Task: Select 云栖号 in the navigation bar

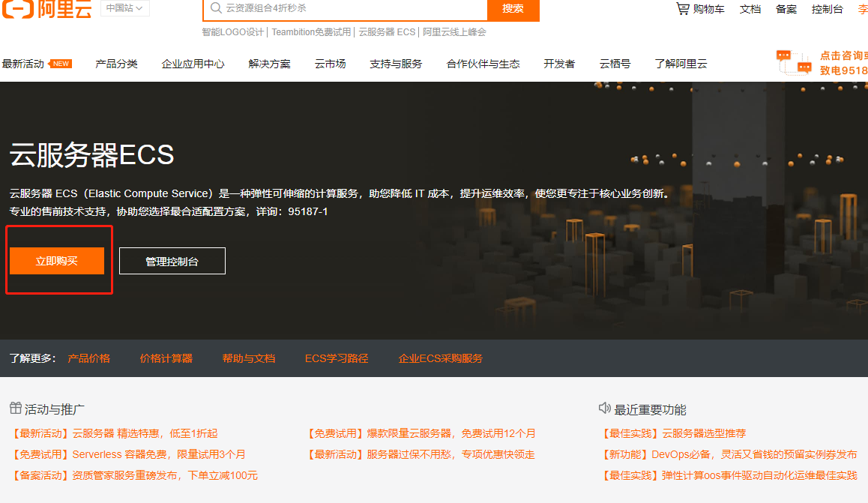Action: coord(615,64)
